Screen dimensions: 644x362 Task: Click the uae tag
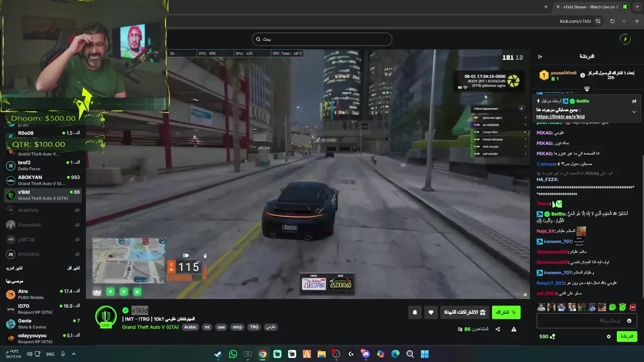coord(221,327)
